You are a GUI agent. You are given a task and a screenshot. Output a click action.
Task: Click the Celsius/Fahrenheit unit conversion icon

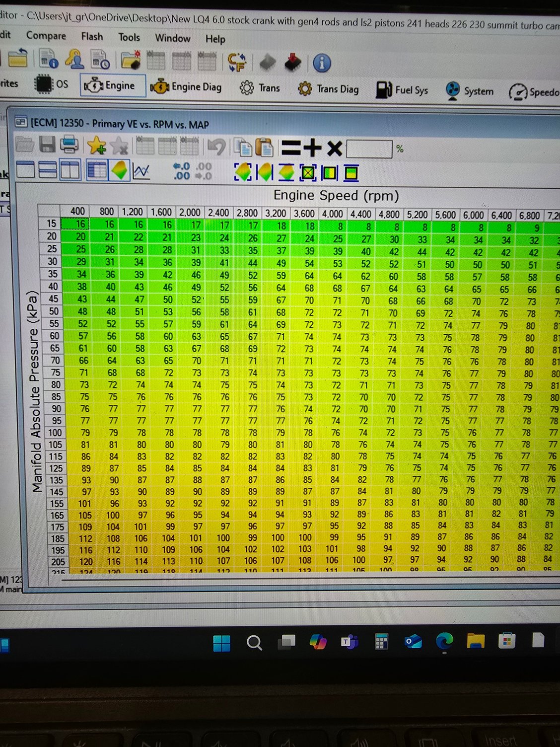(x=237, y=62)
